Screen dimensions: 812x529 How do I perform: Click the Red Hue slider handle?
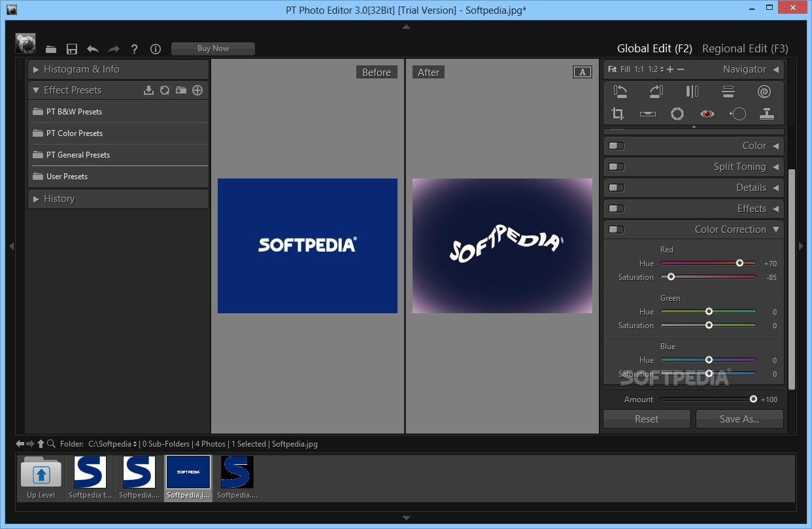pyautogui.click(x=739, y=263)
